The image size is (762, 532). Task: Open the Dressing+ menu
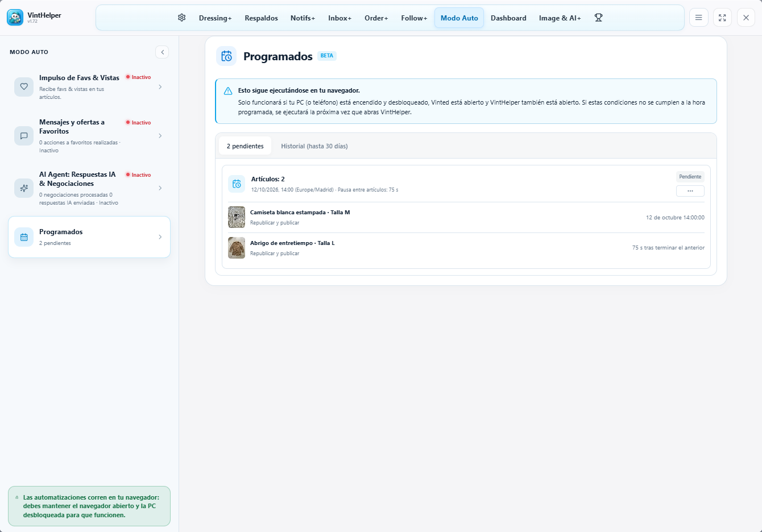point(215,18)
